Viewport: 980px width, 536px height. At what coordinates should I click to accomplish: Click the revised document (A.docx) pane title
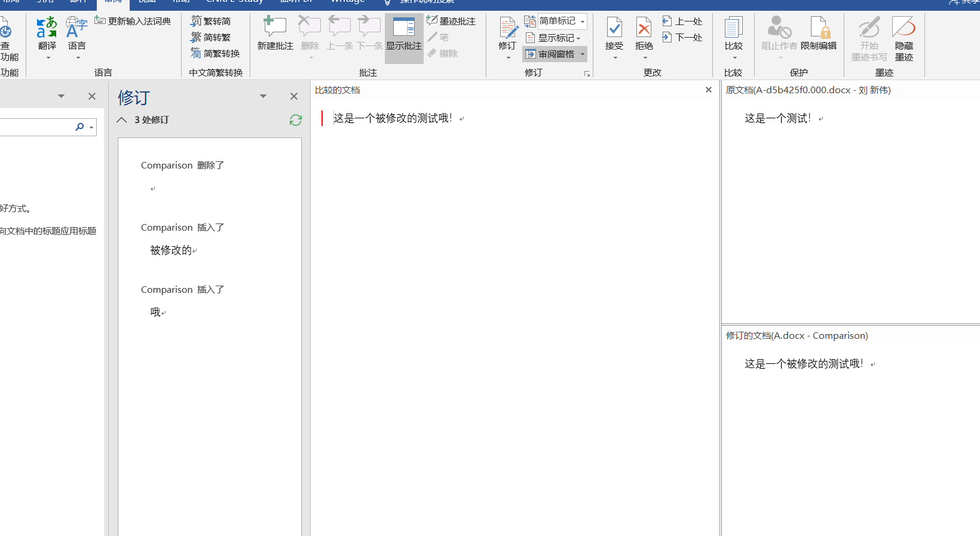click(x=797, y=336)
